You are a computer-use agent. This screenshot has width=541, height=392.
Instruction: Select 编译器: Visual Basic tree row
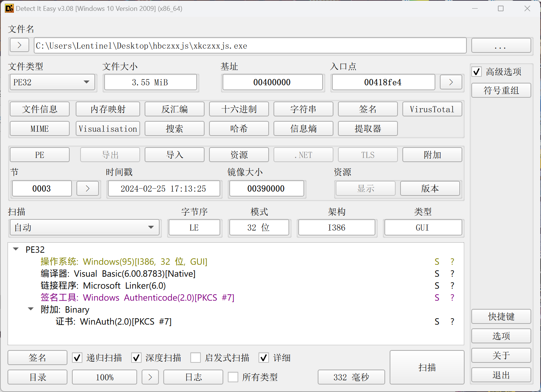click(x=118, y=274)
